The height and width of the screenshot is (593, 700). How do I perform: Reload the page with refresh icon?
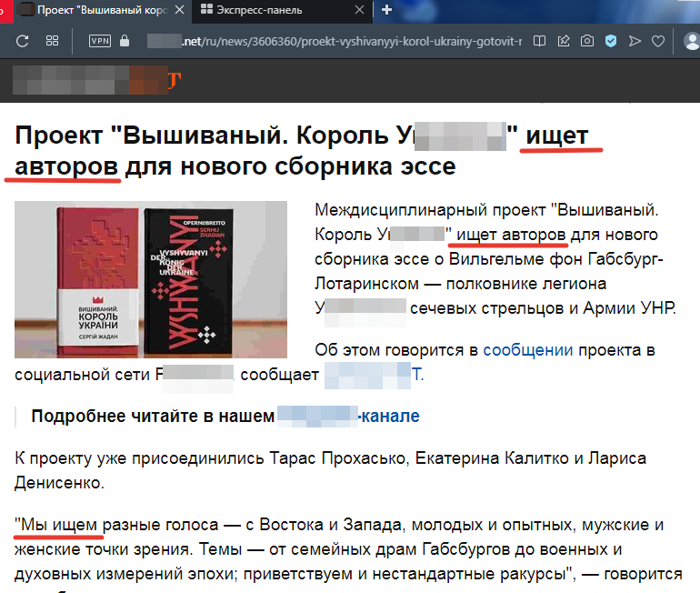click(23, 41)
